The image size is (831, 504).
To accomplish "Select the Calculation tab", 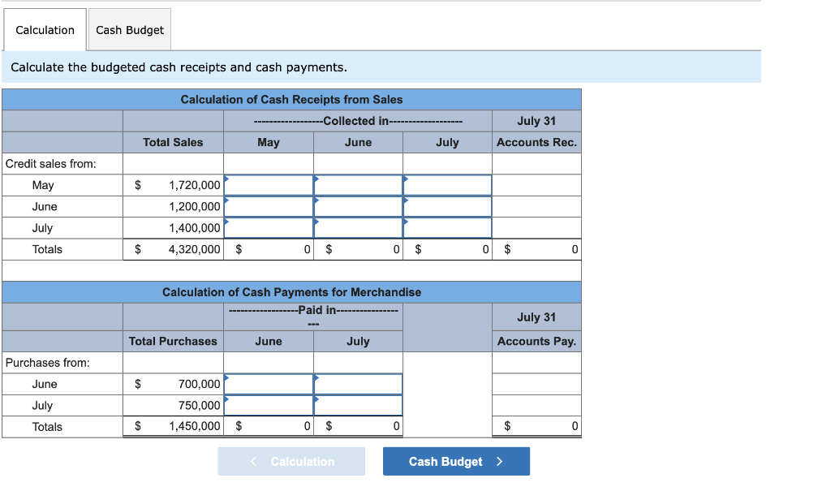I will [45, 30].
